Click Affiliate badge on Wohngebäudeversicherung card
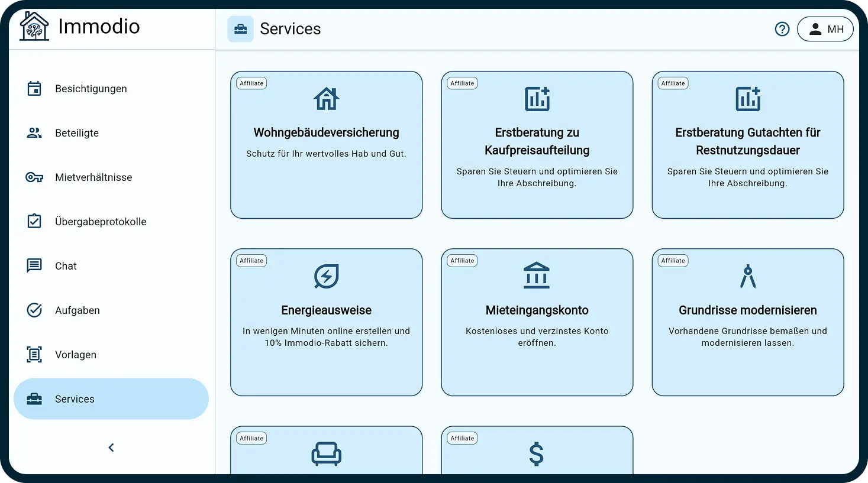The width and height of the screenshot is (868, 483). (x=251, y=83)
